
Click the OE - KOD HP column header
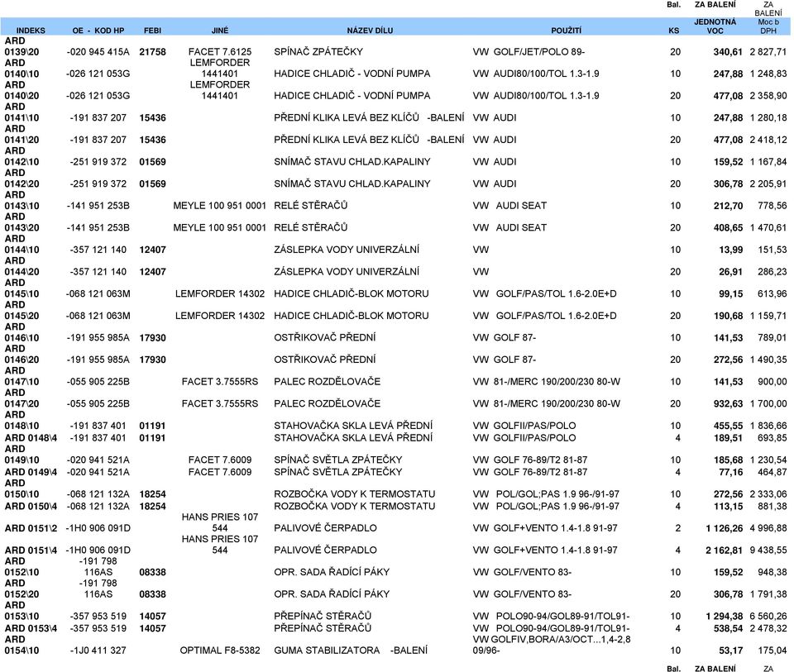[x=98, y=31]
